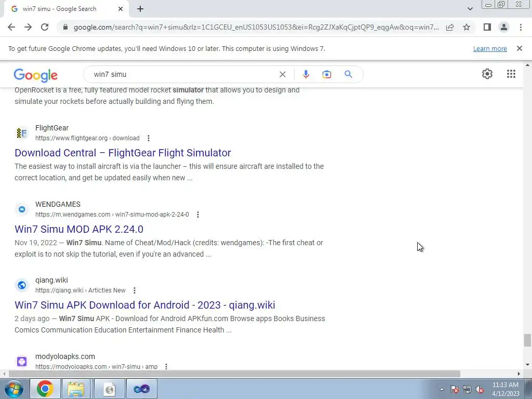
Task: Open Win7 Simu APK Download for Android result
Action: coord(145,305)
